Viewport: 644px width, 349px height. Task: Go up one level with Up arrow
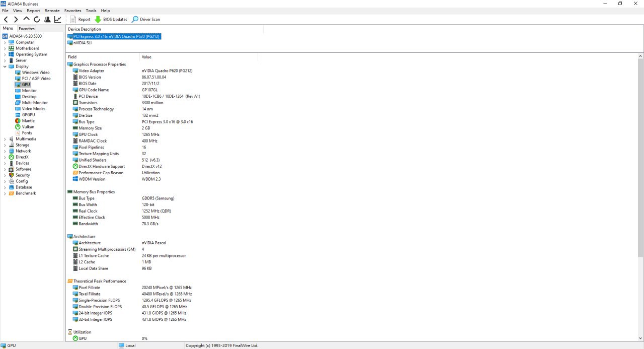coord(27,19)
